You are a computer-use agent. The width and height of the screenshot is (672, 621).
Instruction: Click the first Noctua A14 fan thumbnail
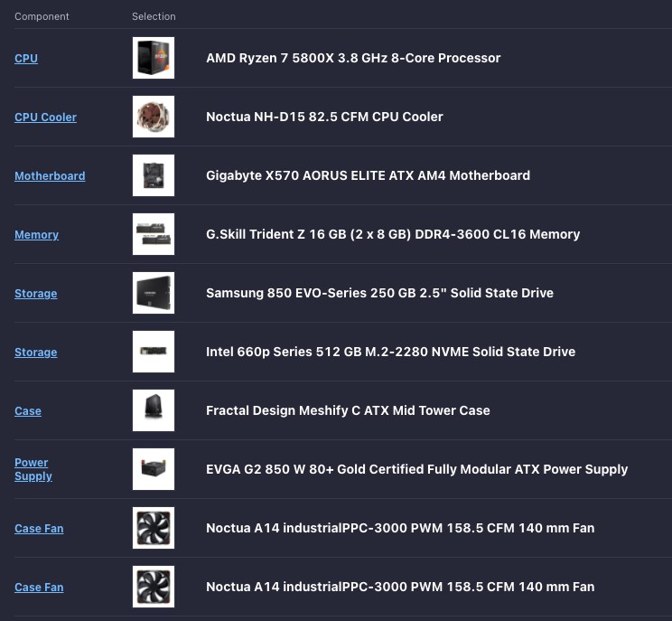pos(154,528)
